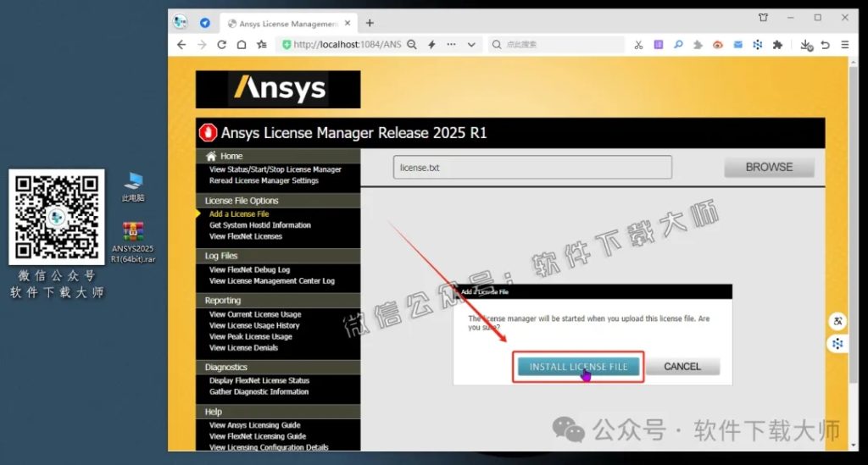
Task: Click the zoom magnifier in address bar
Action: tap(412, 45)
